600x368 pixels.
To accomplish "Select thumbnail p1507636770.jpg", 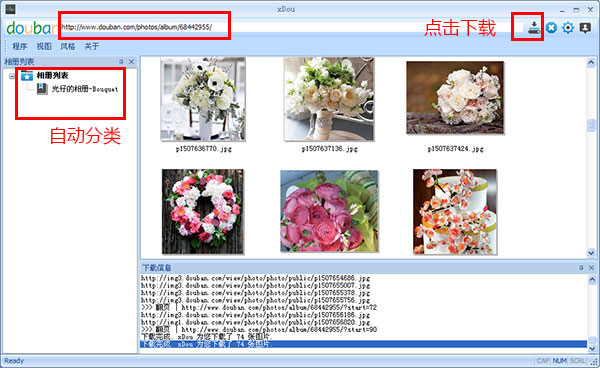I will click(203, 99).
